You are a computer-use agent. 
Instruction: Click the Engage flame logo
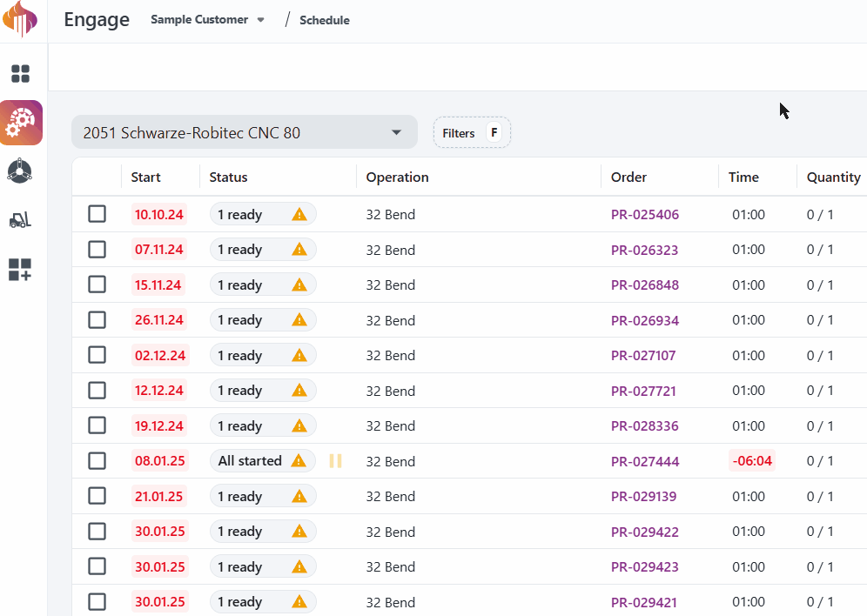click(x=21, y=18)
